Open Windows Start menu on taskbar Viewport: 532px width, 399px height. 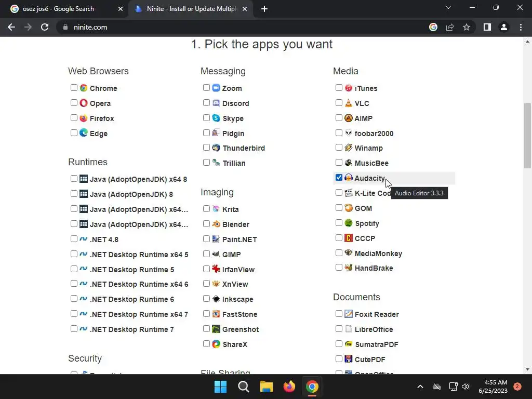click(x=220, y=387)
